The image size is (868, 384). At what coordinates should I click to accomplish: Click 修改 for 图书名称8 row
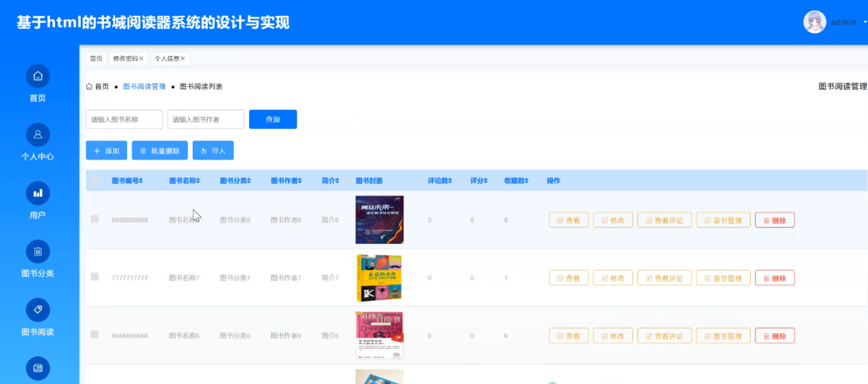tap(613, 220)
